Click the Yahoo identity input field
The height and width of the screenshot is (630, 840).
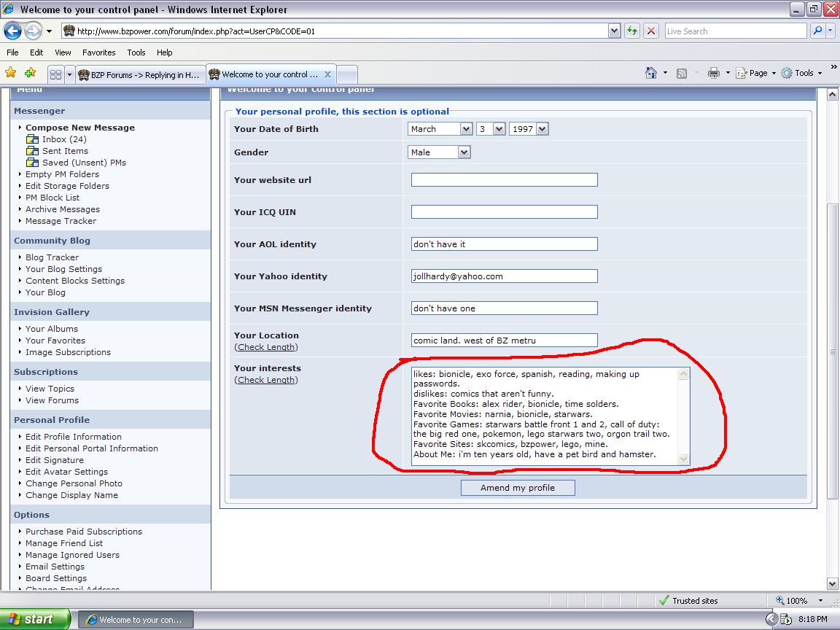point(504,276)
